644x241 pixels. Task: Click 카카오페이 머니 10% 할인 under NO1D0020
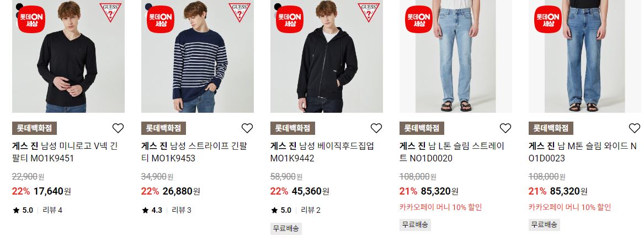pyautogui.click(x=441, y=207)
